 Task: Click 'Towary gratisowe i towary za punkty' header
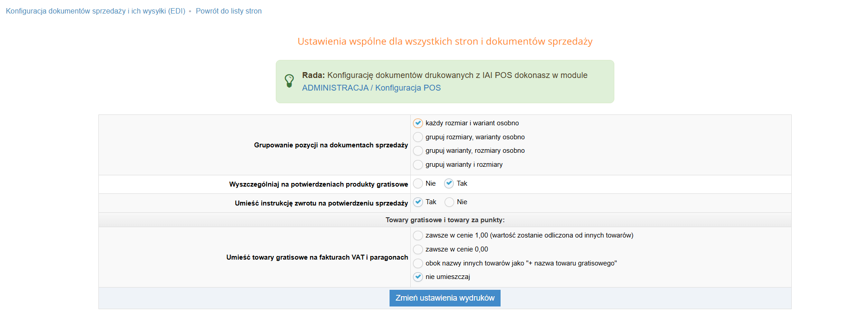(445, 220)
